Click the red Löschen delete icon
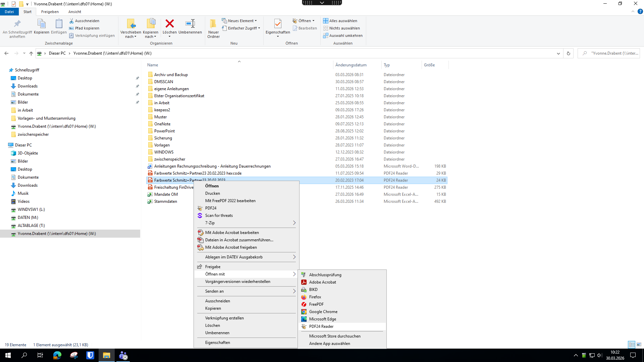 [x=170, y=24]
